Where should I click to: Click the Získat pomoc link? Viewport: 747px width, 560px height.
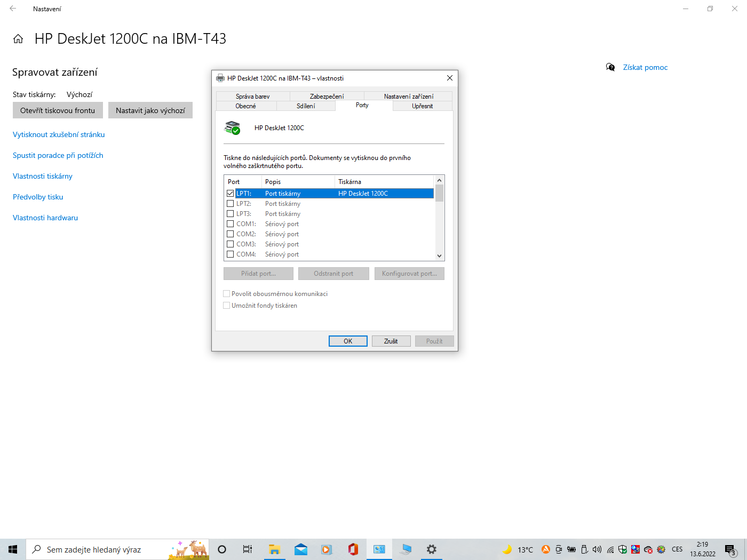[646, 67]
